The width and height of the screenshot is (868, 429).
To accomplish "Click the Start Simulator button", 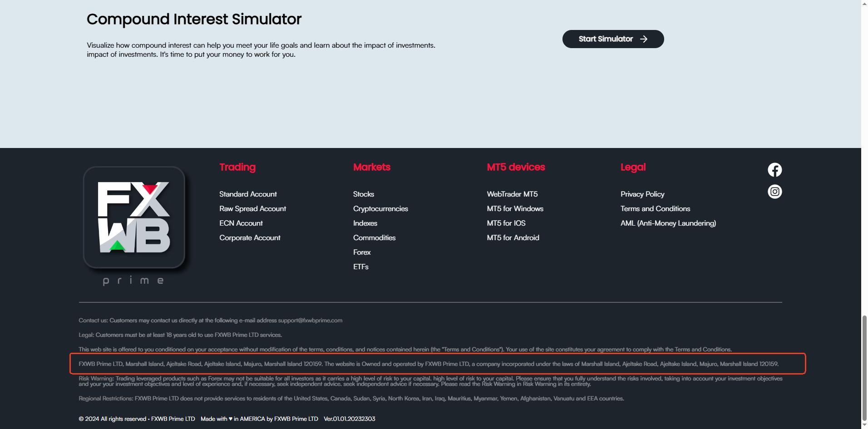I will point(613,39).
